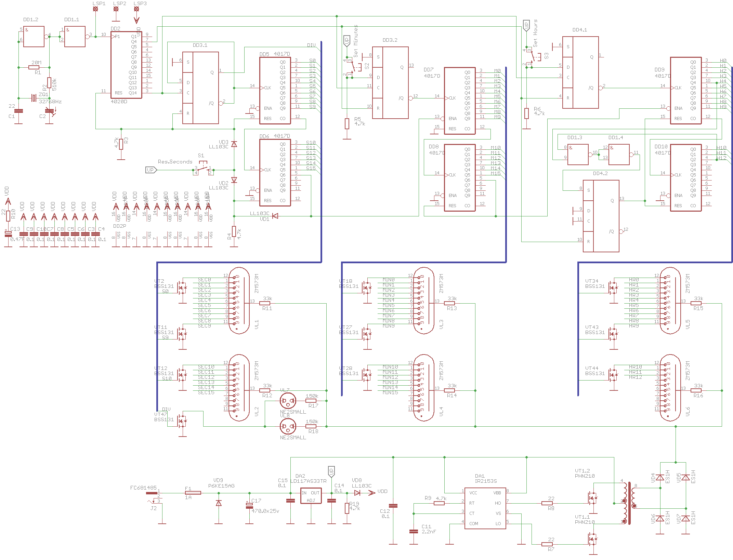Click the VL6 nixie tube symbol

coord(670,388)
